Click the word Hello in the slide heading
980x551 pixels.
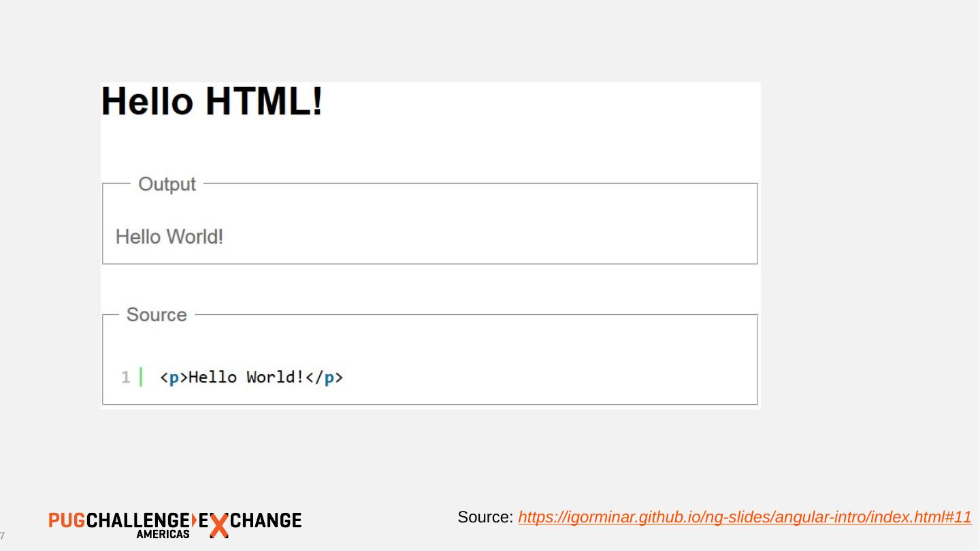coord(147,102)
